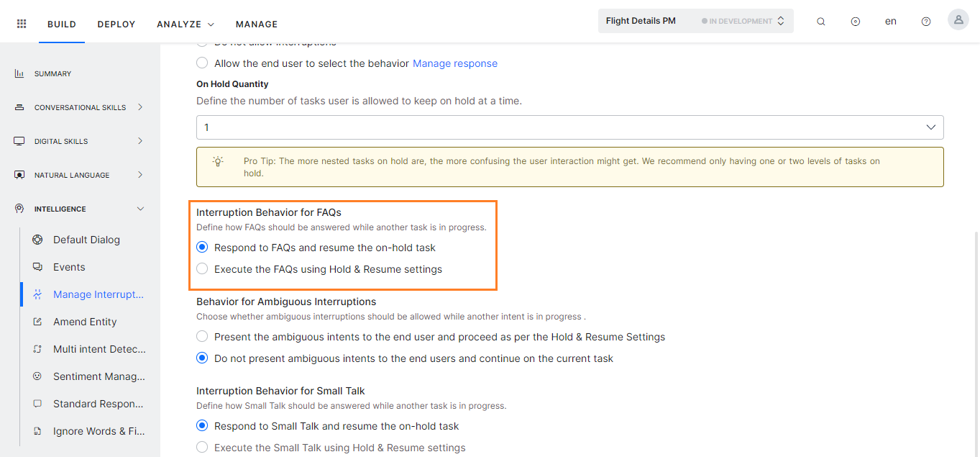Switch to the Manage tab

(x=257, y=24)
